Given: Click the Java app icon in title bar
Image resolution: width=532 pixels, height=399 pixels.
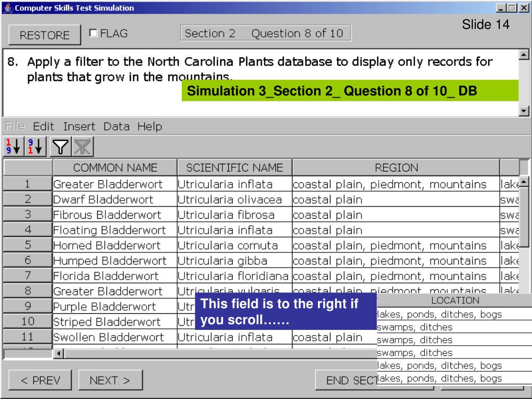Looking at the screenshot, I should tap(8, 7).
